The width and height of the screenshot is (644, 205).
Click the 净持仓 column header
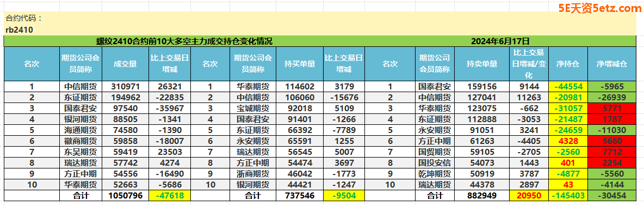568,64
